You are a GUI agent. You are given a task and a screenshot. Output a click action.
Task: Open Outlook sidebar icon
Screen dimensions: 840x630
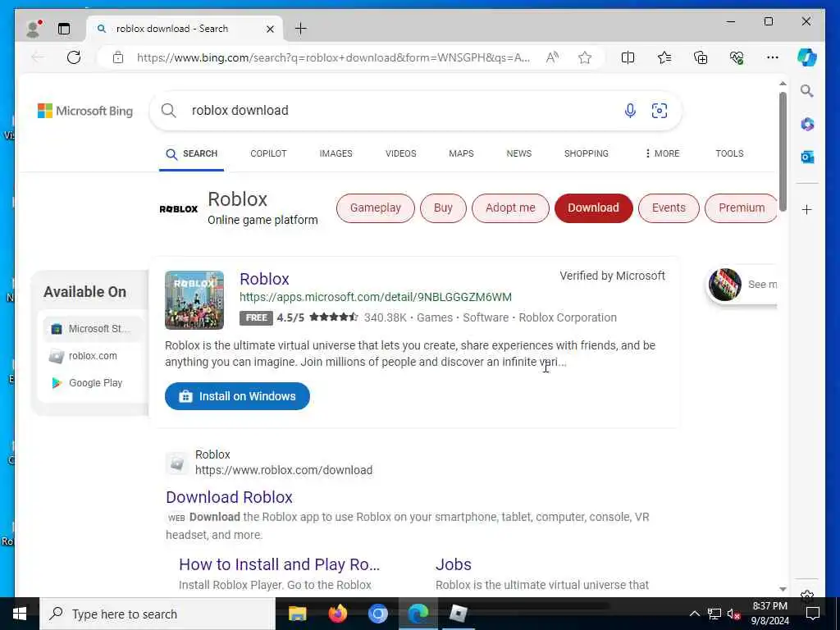807,157
